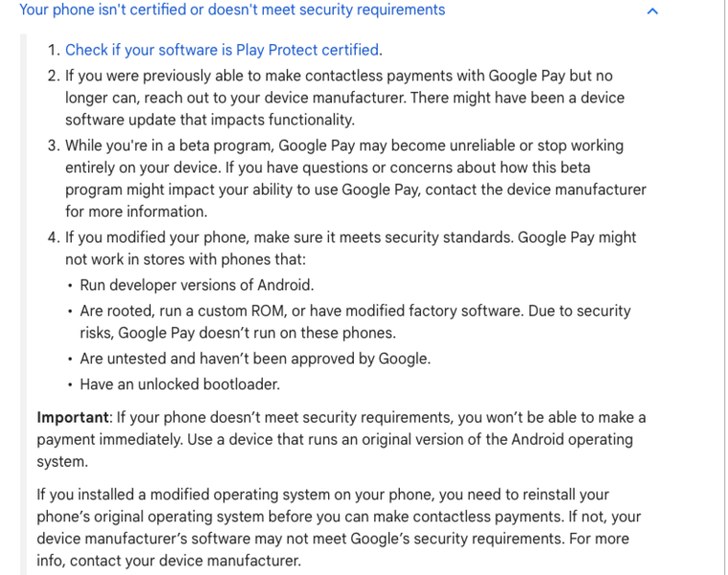This screenshot has height=575, width=728.
Task: Click 'risks, Google Pay doesn't run' line
Action: [x=238, y=333]
